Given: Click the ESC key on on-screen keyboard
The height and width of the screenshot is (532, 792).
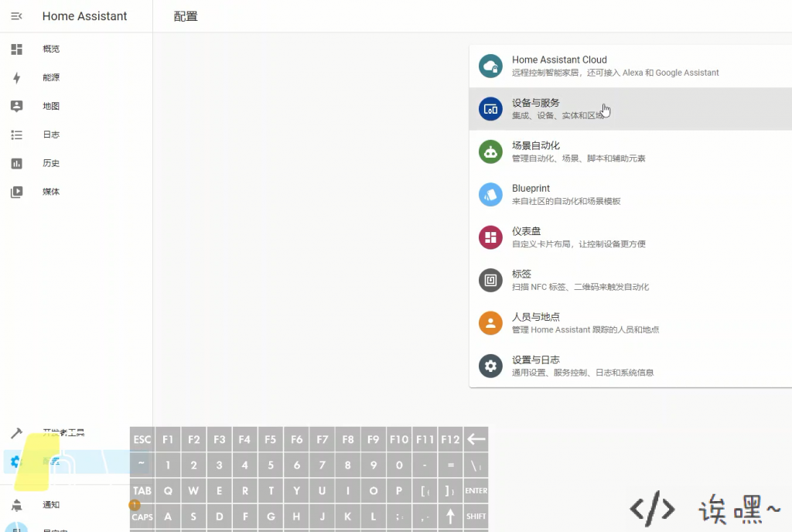Looking at the screenshot, I should pos(142,440).
